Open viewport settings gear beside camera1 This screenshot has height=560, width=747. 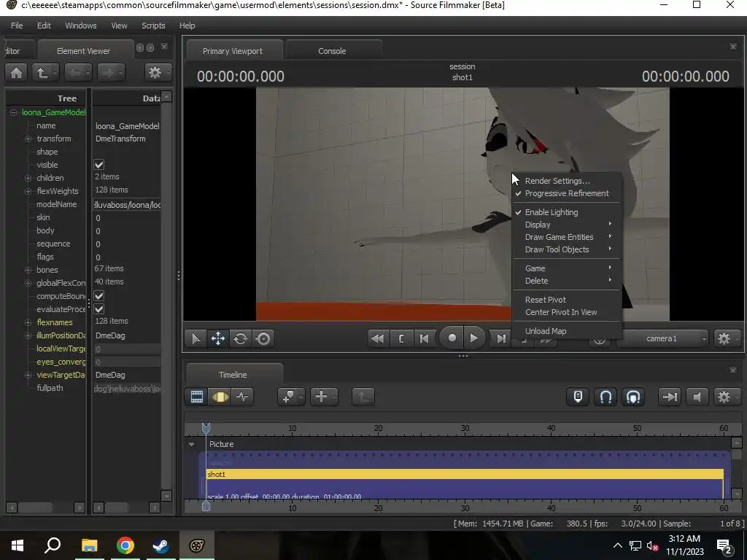click(x=726, y=338)
